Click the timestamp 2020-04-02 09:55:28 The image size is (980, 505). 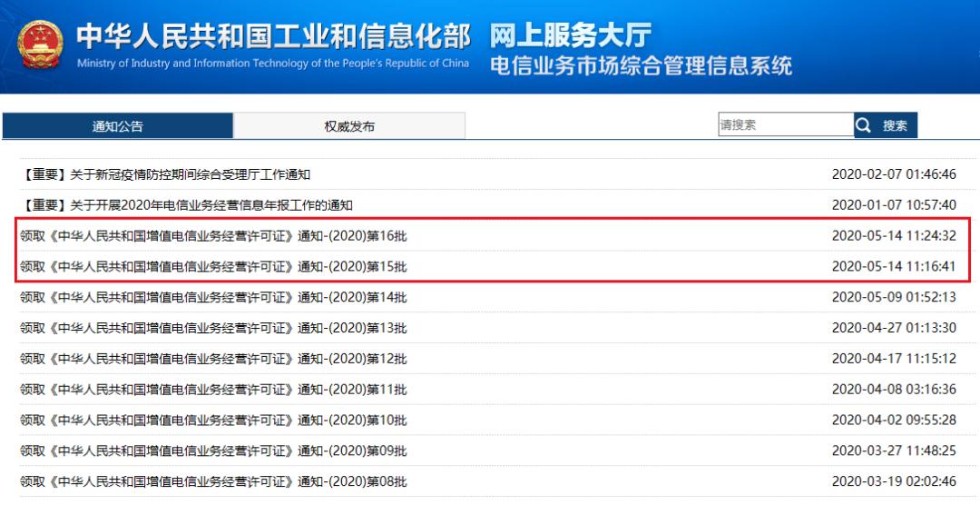point(894,420)
